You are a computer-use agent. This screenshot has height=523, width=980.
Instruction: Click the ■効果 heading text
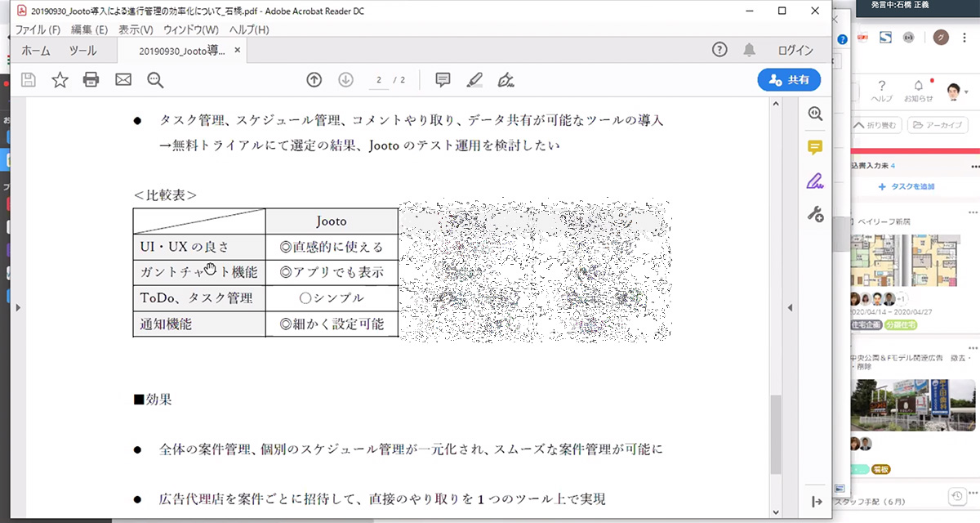coord(152,400)
